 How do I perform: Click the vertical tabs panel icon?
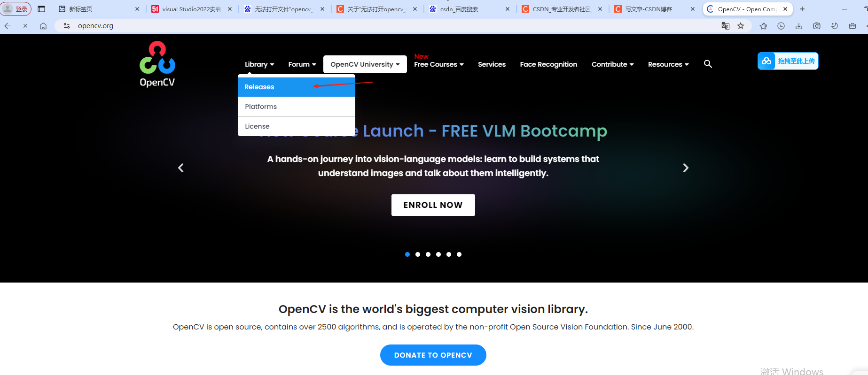[41, 9]
